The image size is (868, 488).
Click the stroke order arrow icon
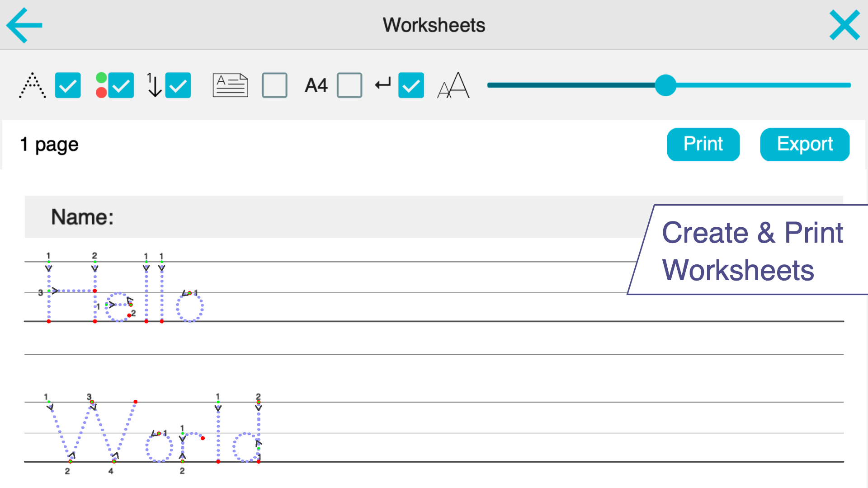[x=154, y=85]
